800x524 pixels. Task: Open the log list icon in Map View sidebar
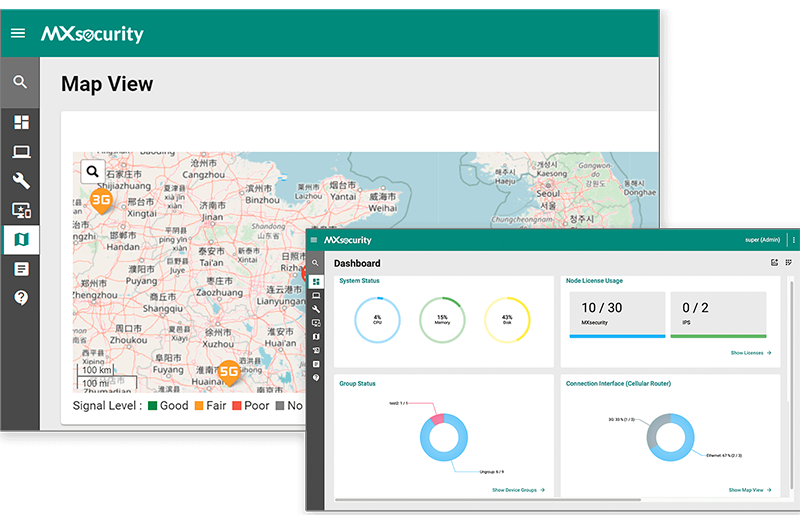[21, 268]
